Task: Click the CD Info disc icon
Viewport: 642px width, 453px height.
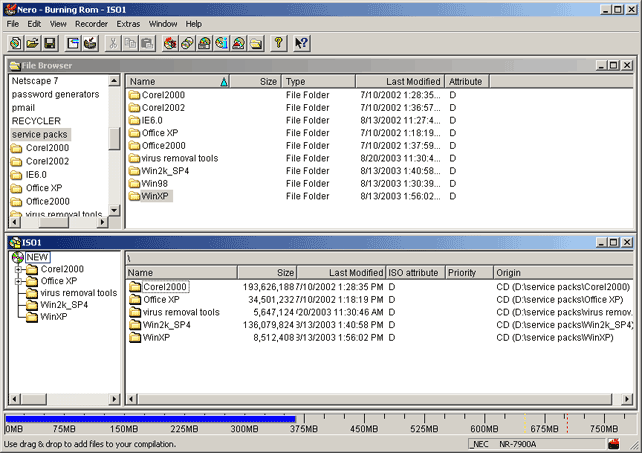Action: pyautogui.click(x=222, y=43)
